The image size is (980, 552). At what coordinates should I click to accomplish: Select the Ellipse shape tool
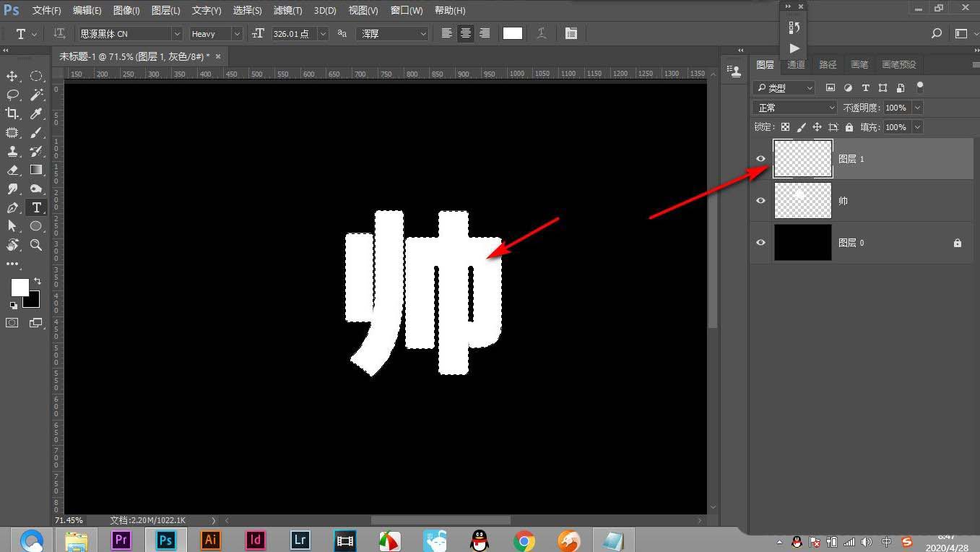[36, 226]
